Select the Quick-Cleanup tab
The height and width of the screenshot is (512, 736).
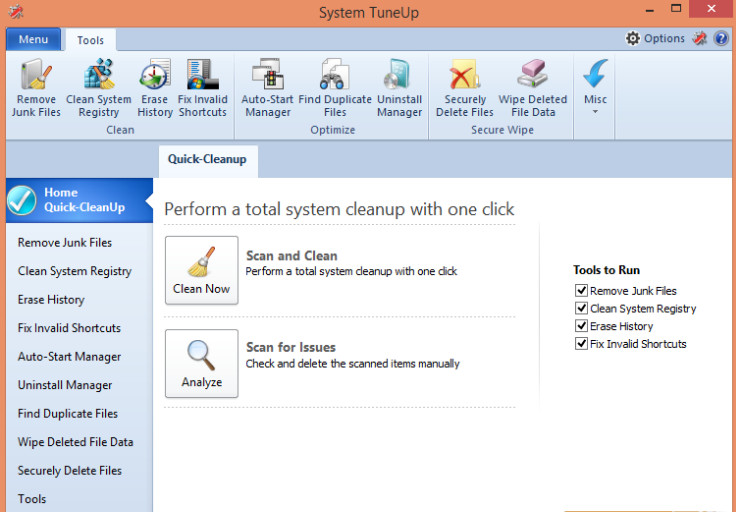[x=208, y=160]
